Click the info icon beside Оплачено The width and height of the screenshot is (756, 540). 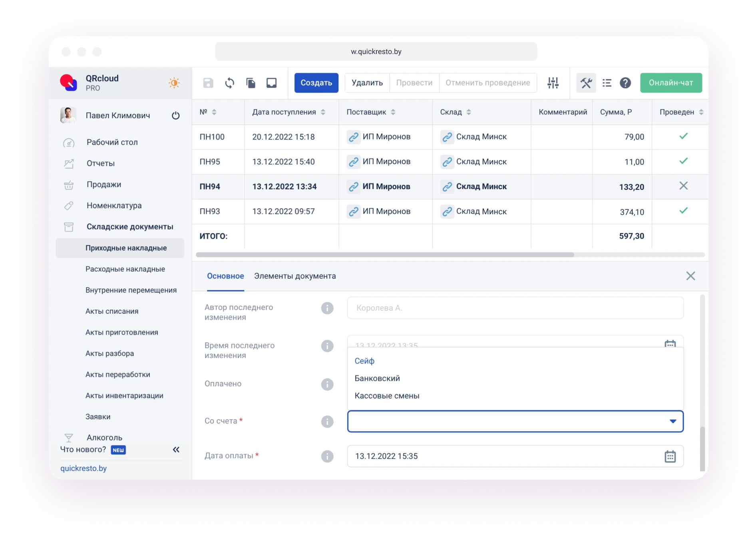(327, 384)
